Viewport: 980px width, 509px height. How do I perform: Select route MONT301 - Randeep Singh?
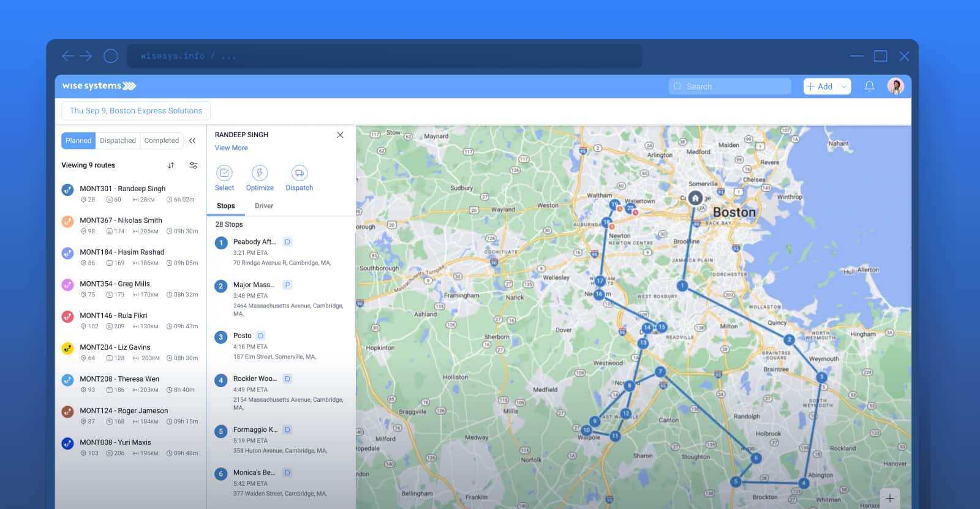(130, 194)
